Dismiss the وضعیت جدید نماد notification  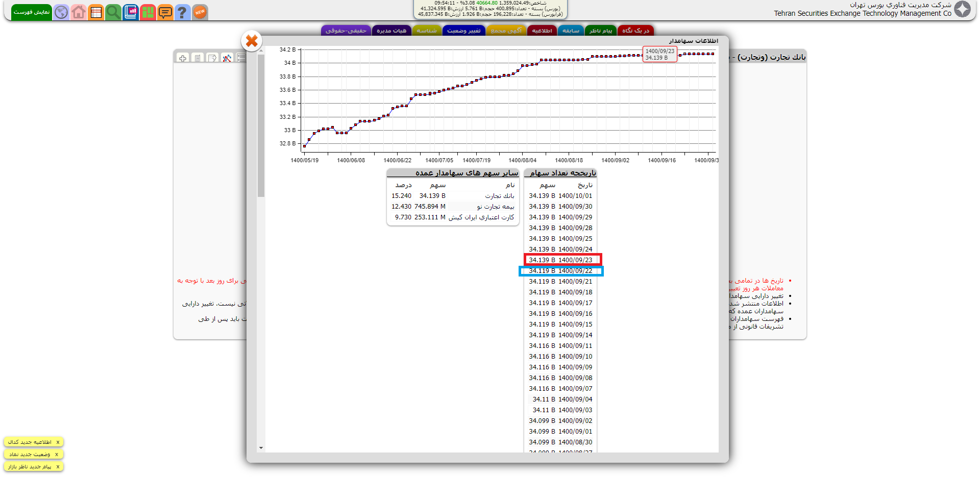(x=57, y=455)
